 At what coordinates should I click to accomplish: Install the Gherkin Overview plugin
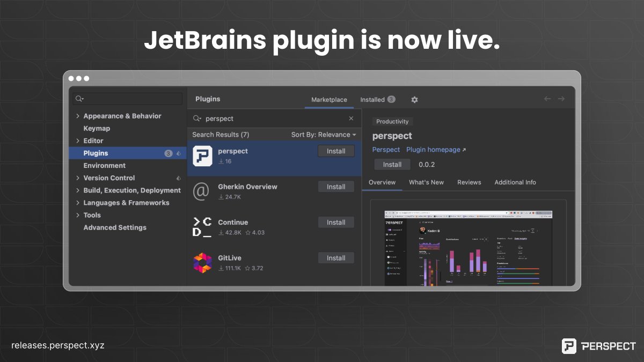336,187
